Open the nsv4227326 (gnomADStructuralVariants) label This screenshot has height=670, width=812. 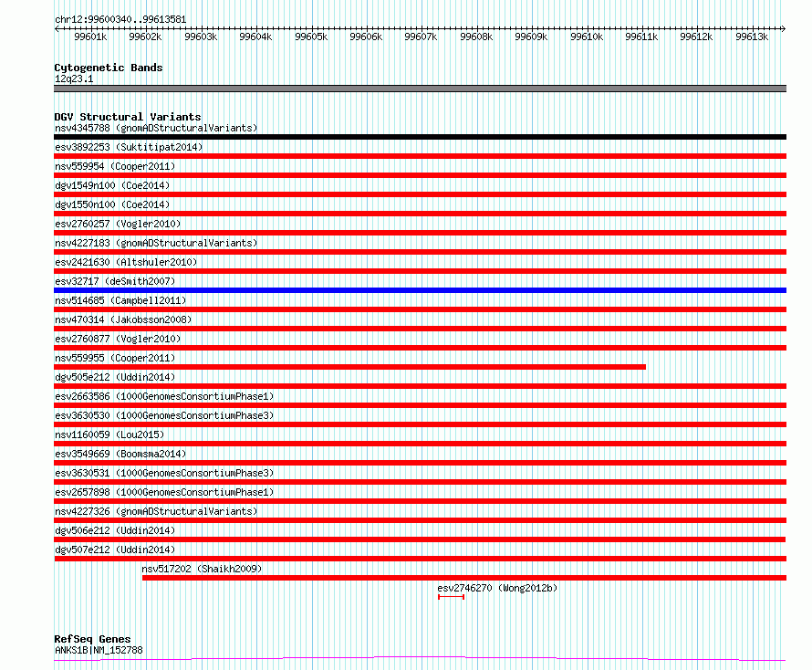coord(156,511)
